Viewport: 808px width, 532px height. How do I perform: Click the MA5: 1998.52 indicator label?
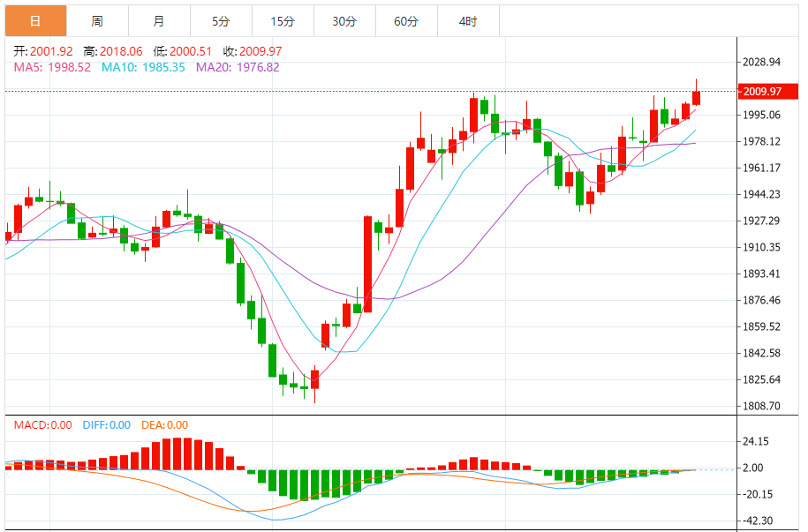(52, 67)
